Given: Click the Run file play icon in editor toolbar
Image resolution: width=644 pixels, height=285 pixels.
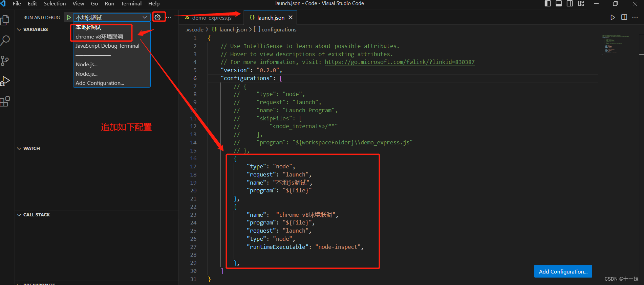Looking at the screenshot, I should click(613, 18).
